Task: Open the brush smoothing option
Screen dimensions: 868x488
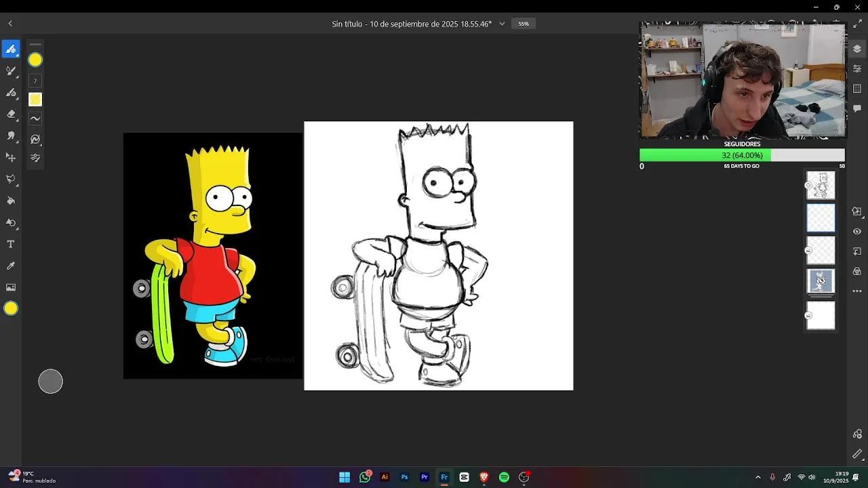Action: (x=35, y=119)
